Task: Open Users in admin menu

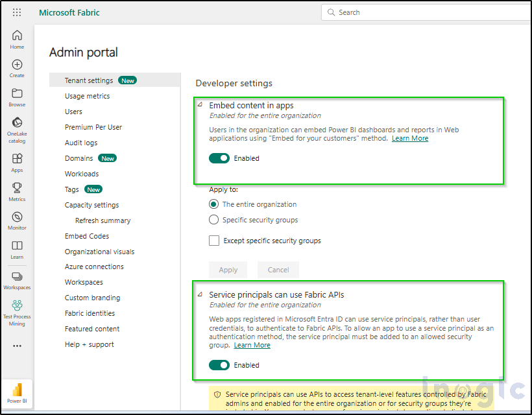Action: coord(73,112)
